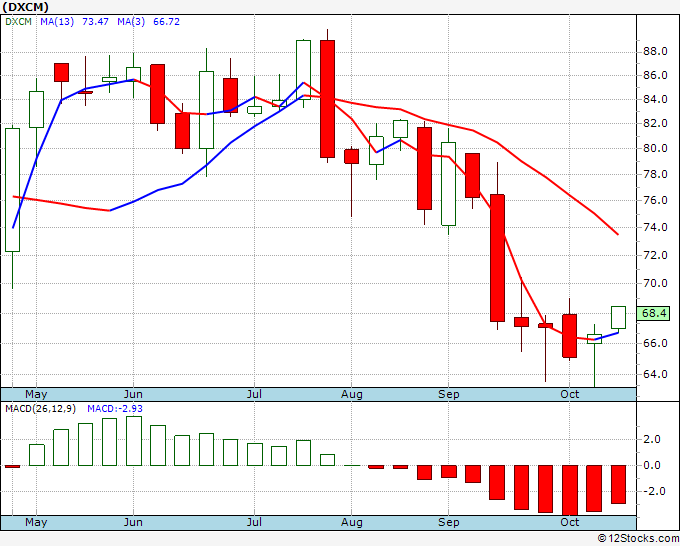Click the 76.0 price axis label
Image resolution: width=680 pixels, height=546 pixels.
coord(654,200)
